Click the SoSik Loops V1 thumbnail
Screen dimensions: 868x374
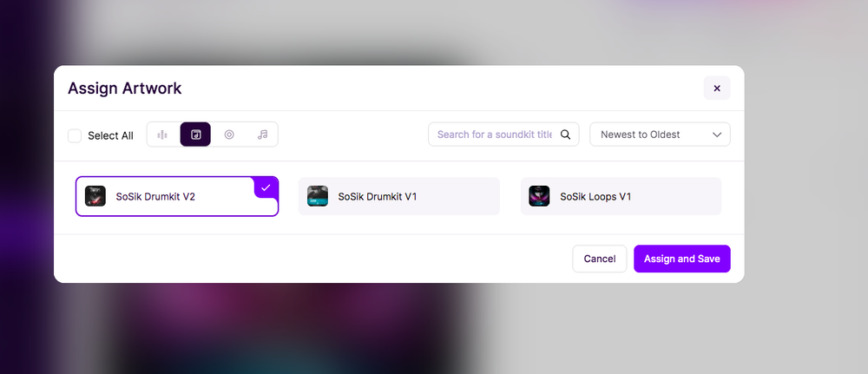[x=539, y=196]
